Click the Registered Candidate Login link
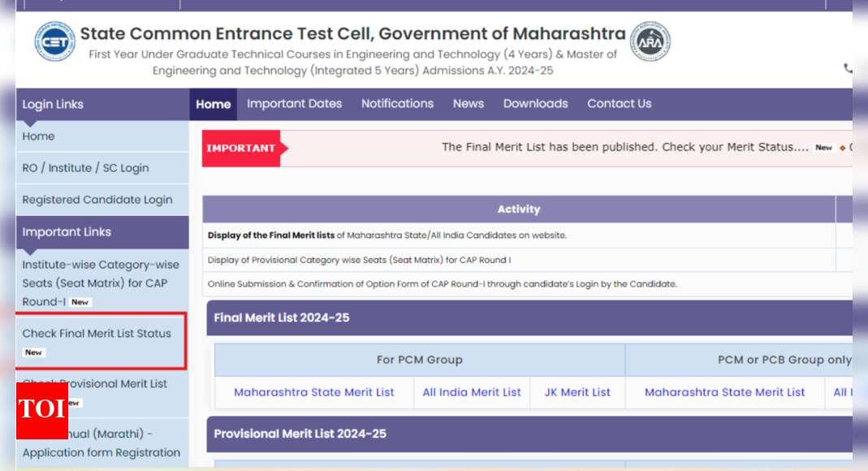The height and width of the screenshot is (471, 868). (97, 199)
